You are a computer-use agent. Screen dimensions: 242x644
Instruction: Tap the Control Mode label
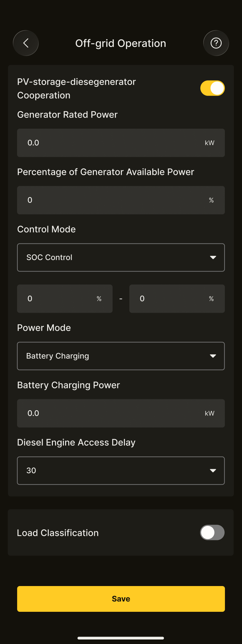tap(46, 229)
